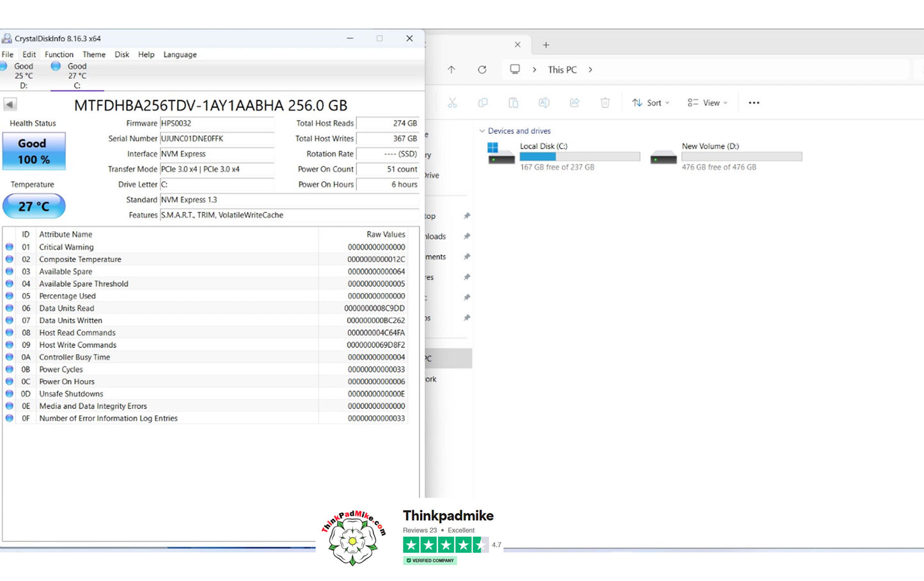Click the CrystalDiskInfo title bar app icon
This screenshot has height=581, width=924.
(7, 38)
